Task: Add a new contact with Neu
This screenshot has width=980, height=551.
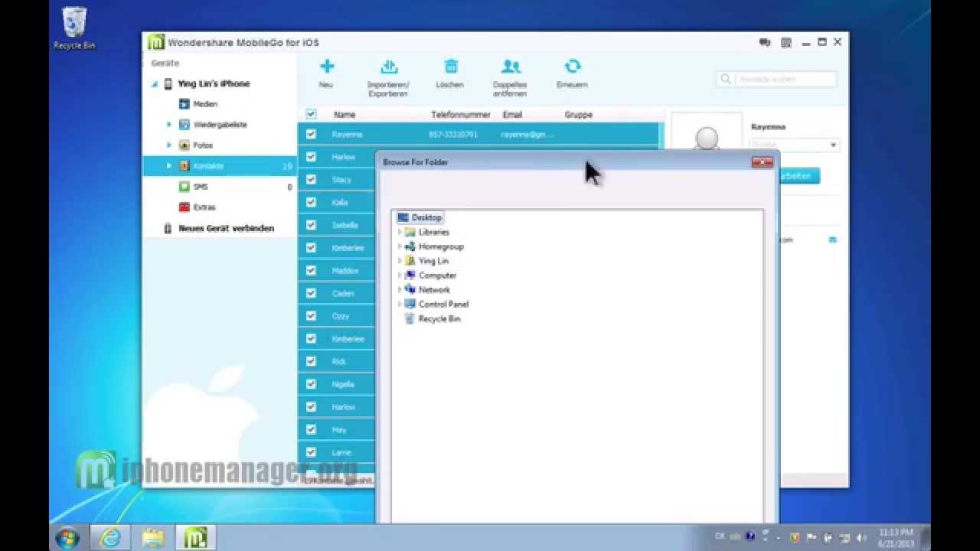Action: [326, 73]
